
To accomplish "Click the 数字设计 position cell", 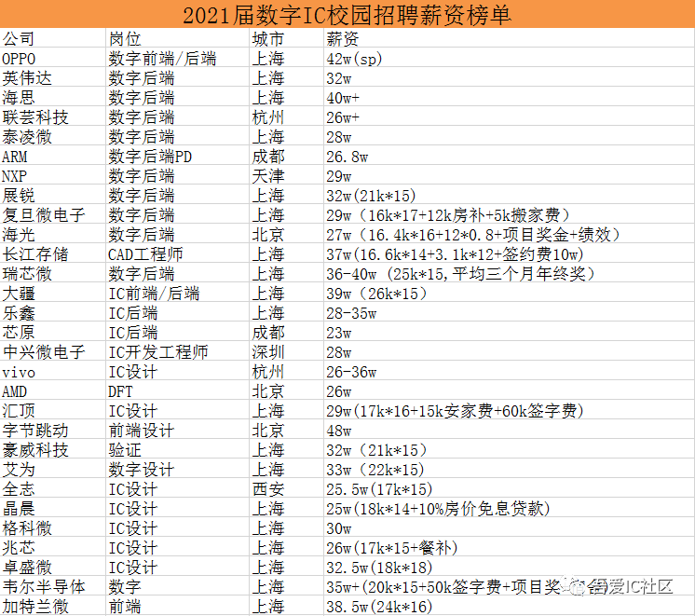I will click(177, 469).
